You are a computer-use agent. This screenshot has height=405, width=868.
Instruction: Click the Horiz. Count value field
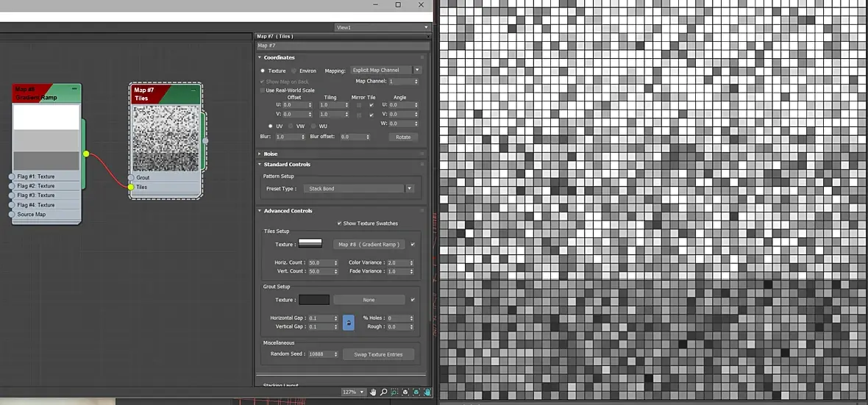click(x=320, y=263)
